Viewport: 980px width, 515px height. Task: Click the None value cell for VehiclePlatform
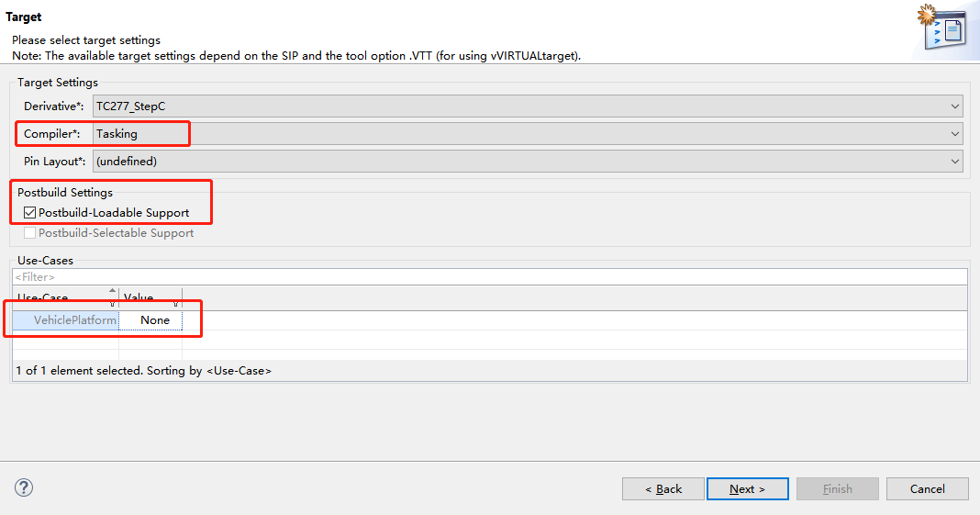(x=150, y=320)
